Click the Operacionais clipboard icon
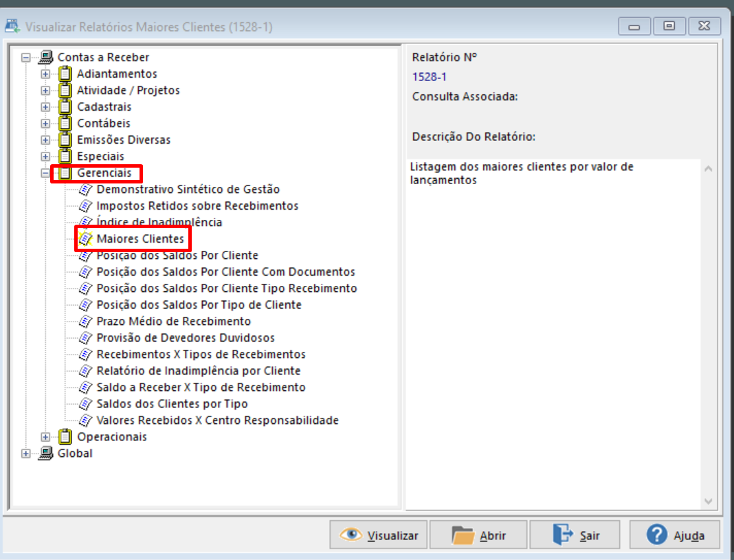This screenshot has width=734, height=560. click(65, 436)
